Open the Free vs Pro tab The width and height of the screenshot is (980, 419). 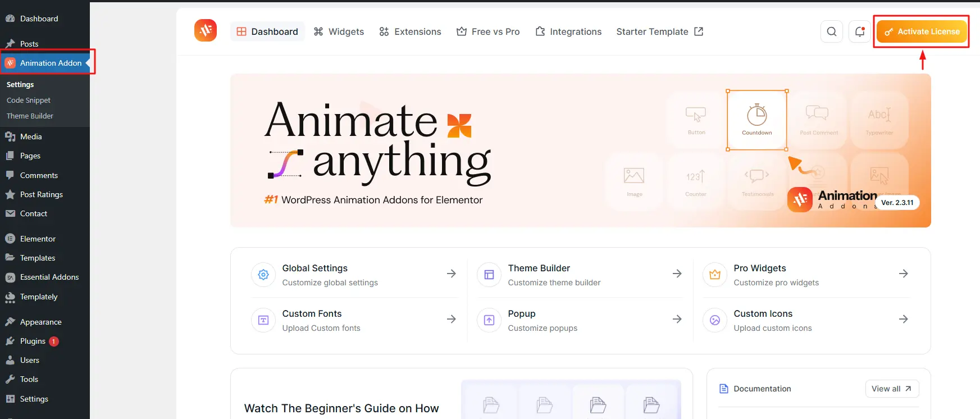[x=488, y=31]
